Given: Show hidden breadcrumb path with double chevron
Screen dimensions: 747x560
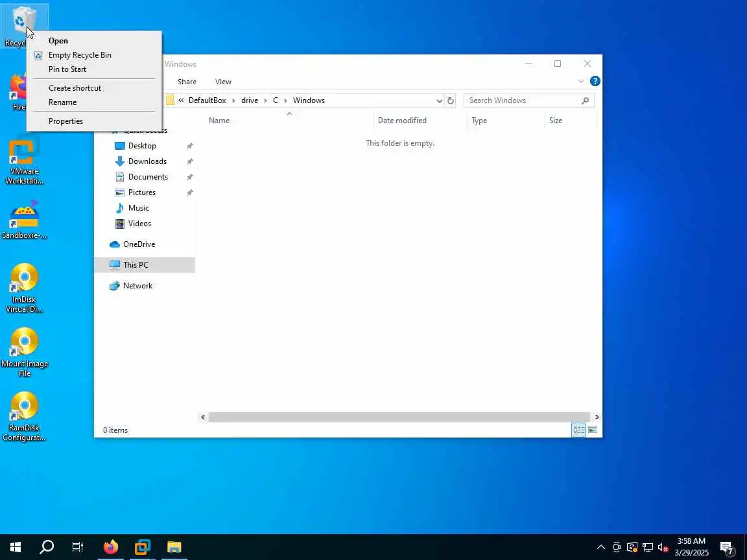Looking at the screenshot, I should pyautogui.click(x=181, y=100).
